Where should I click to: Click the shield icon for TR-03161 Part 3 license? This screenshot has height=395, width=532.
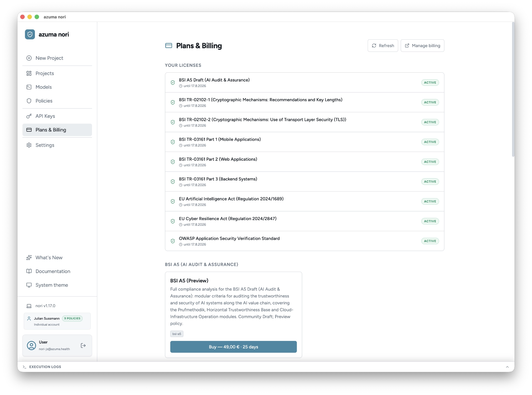(173, 182)
